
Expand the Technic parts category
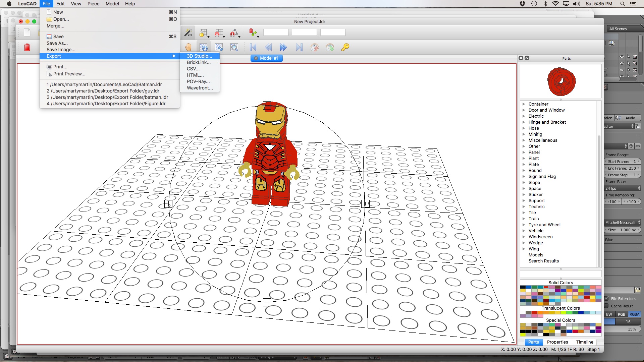524,206
